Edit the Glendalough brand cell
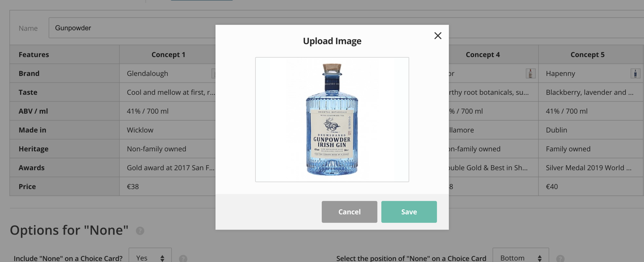The image size is (644, 262). click(x=161, y=73)
